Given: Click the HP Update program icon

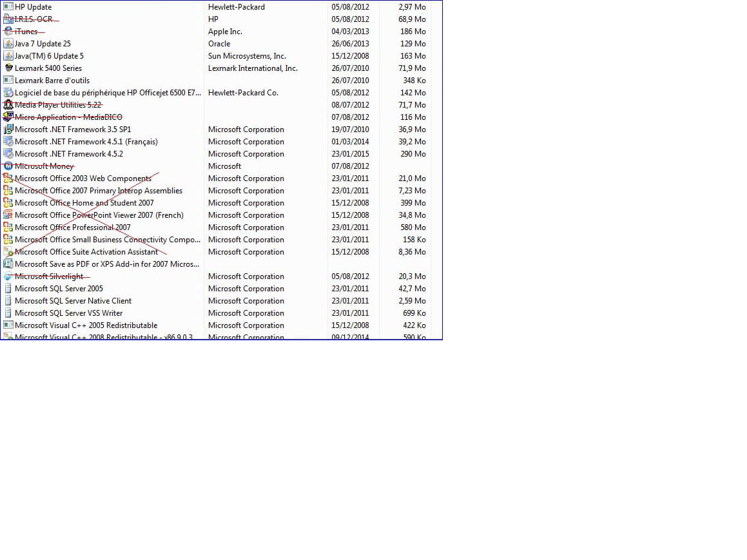Looking at the screenshot, I should 8,6.
